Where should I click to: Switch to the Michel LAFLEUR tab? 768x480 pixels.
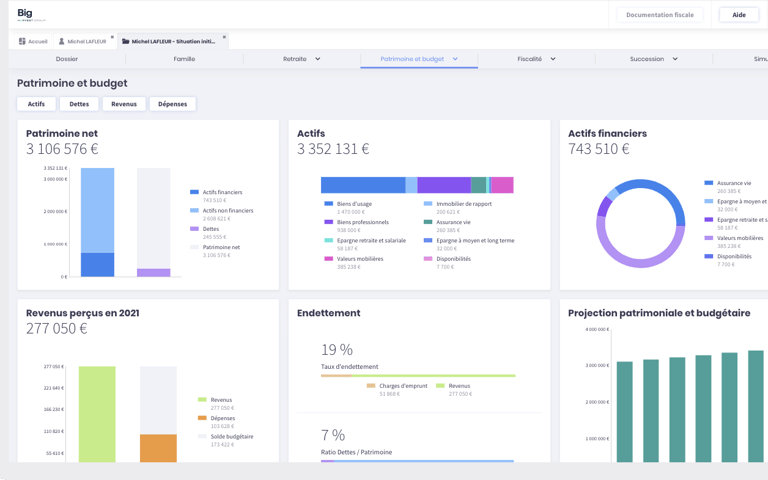tap(83, 42)
